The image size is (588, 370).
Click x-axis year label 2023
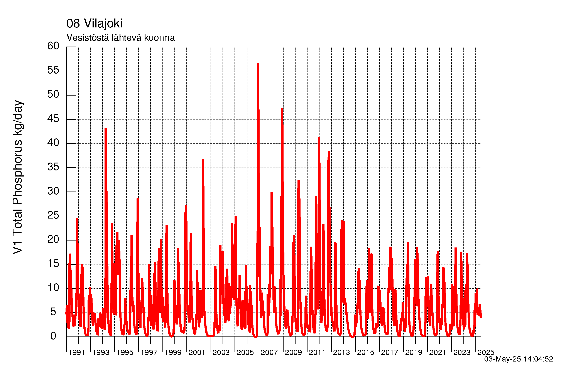pyautogui.click(x=462, y=352)
